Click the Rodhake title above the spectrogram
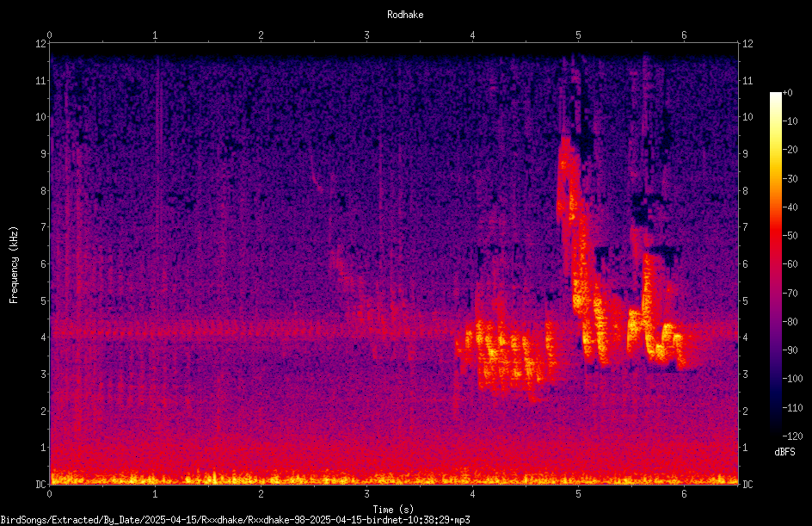Image resolution: width=812 pixels, height=526 pixels. [405, 15]
